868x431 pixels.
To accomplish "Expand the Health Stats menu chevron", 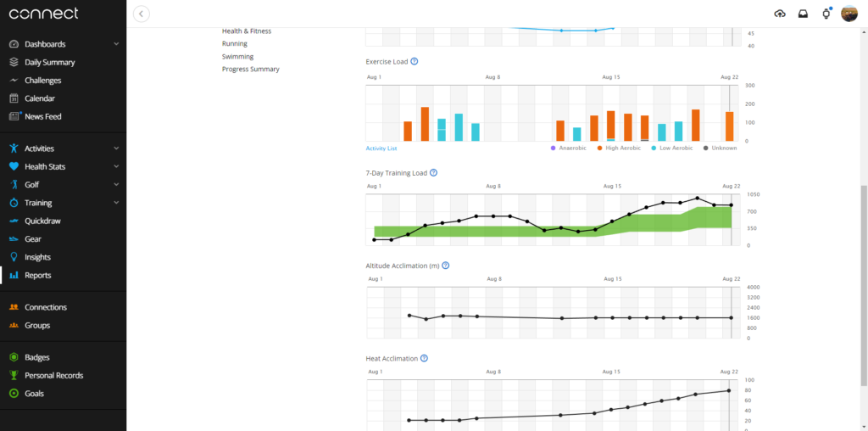I will [116, 167].
